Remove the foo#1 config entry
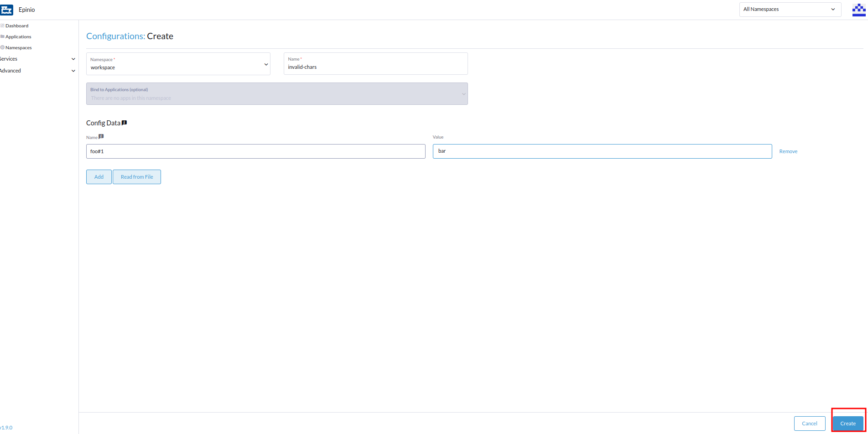Image resolution: width=868 pixels, height=434 pixels. click(788, 151)
